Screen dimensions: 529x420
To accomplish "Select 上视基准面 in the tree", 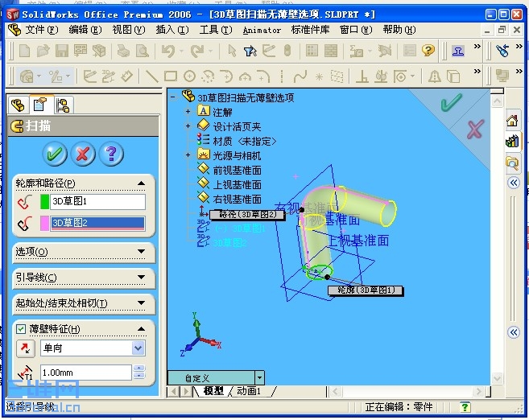I will coord(237,185).
